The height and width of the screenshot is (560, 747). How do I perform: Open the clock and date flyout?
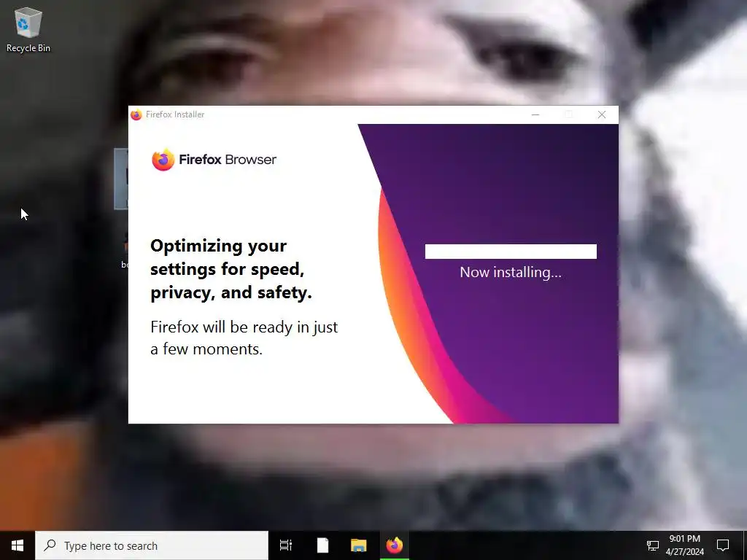click(684, 545)
